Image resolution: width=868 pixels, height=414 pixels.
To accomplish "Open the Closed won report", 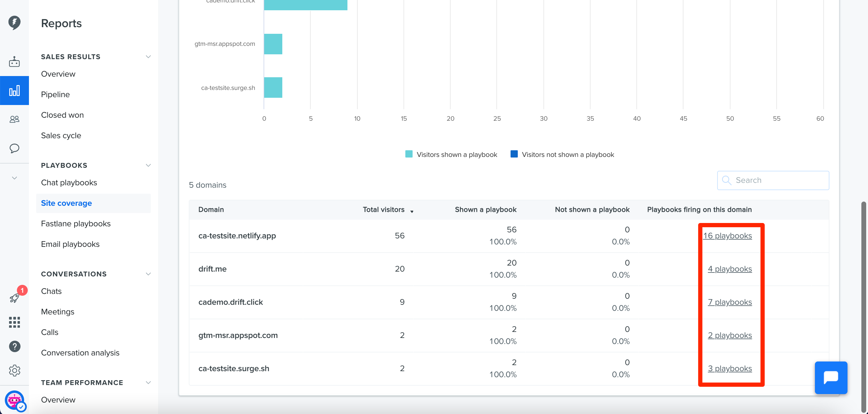I will pos(62,115).
